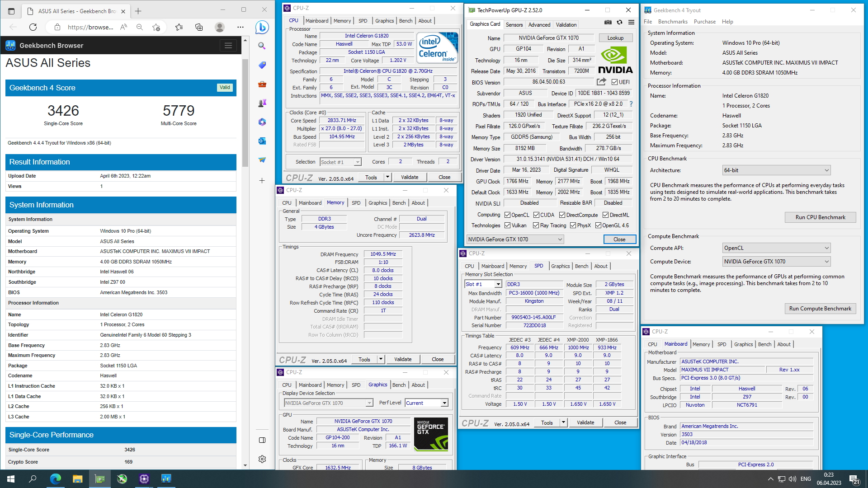Open Display Device Selection dropdown
The image size is (868, 488).
[x=328, y=403]
